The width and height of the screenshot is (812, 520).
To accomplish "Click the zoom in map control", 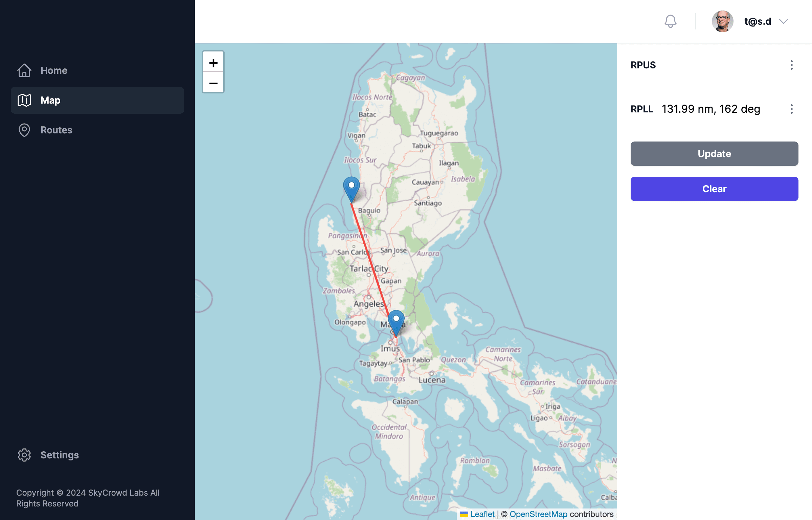I will pos(213,62).
